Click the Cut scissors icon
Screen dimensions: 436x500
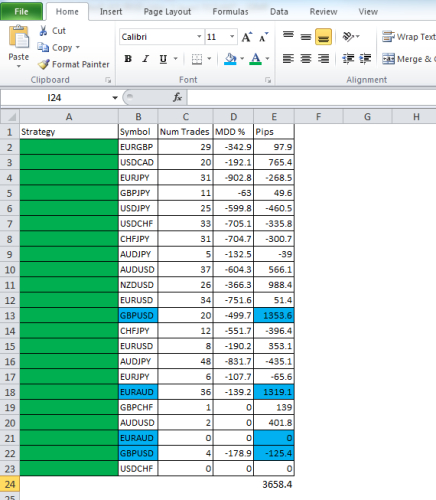click(x=43, y=31)
